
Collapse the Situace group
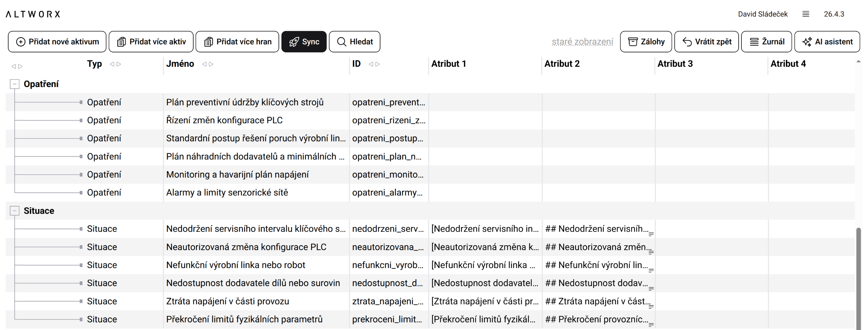pos(14,211)
